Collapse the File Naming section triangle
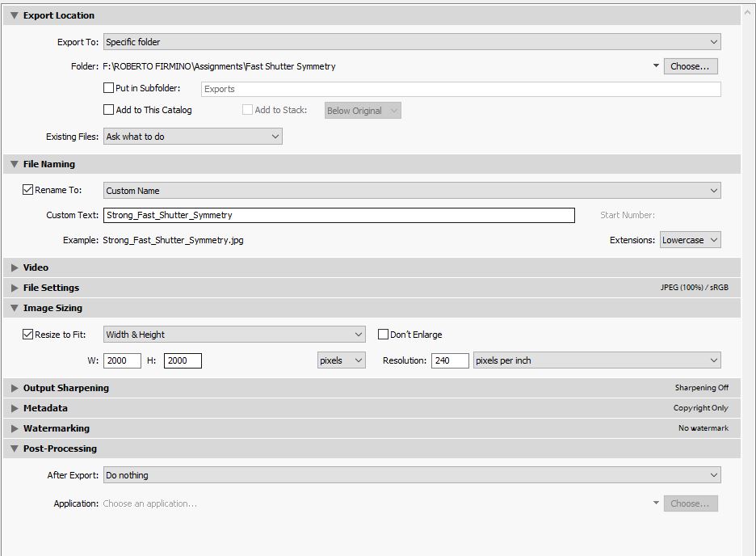 click(x=14, y=164)
